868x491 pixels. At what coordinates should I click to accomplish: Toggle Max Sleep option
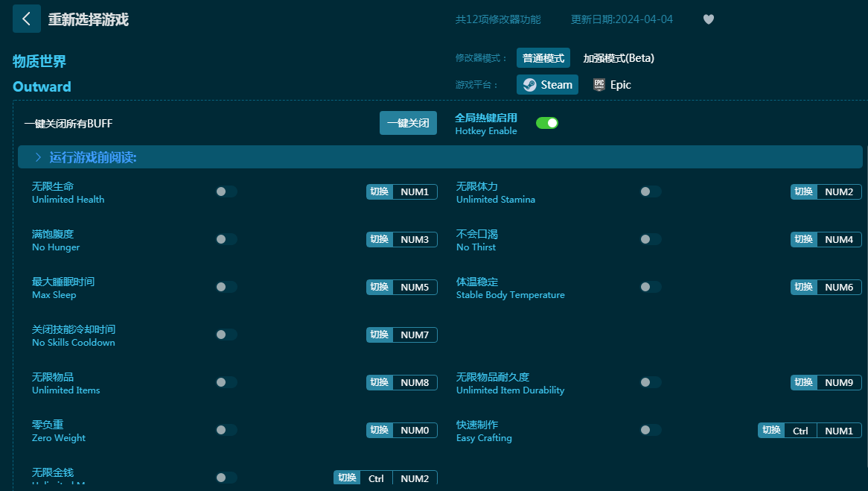(226, 287)
